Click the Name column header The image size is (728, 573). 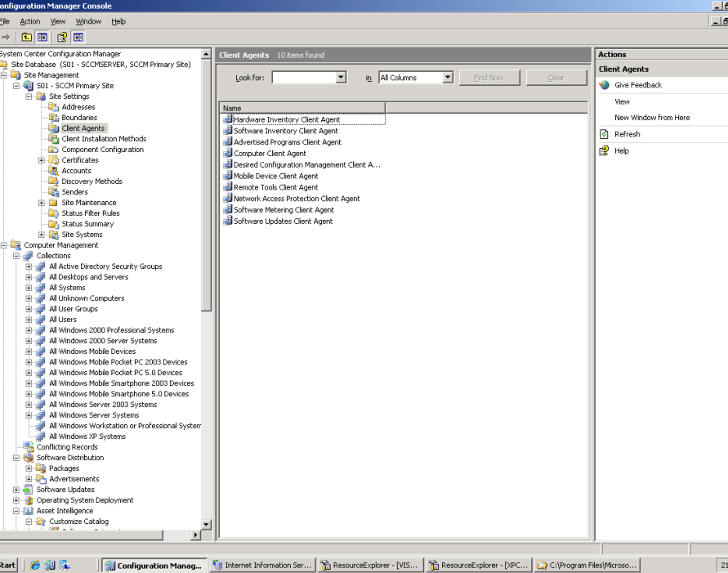[302, 108]
